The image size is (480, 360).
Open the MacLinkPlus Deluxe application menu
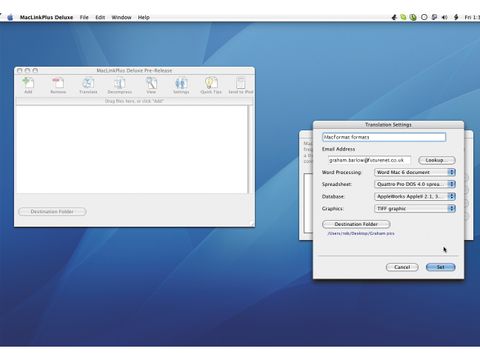(x=46, y=17)
